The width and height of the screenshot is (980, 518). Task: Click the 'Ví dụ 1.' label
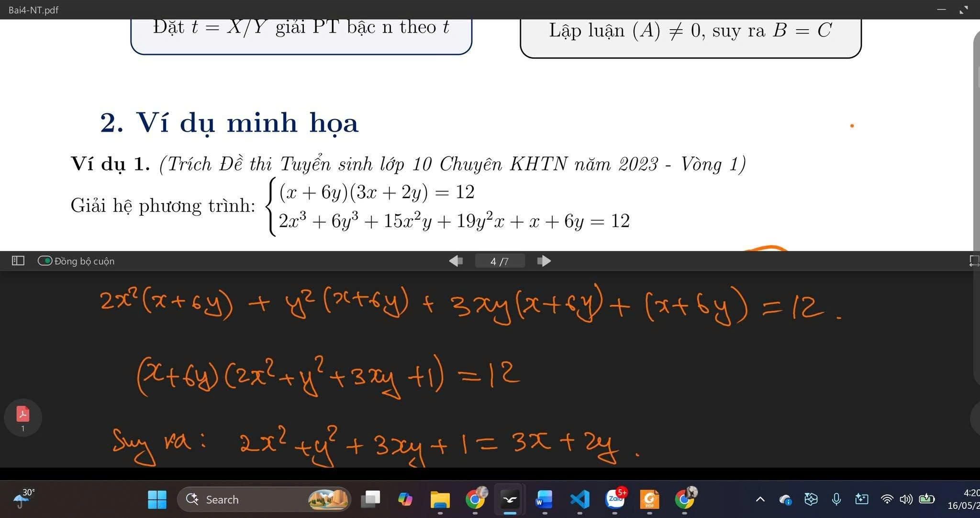(110, 164)
